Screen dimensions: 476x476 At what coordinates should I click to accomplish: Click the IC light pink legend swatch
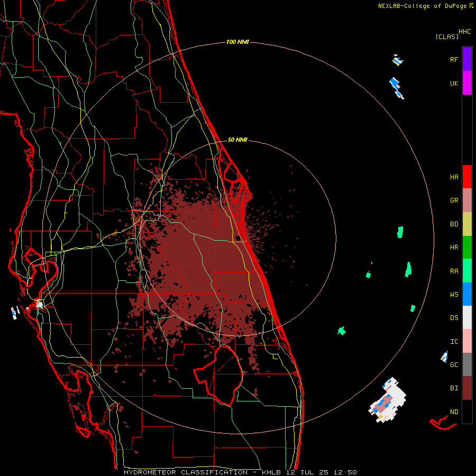(x=467, y=341)
